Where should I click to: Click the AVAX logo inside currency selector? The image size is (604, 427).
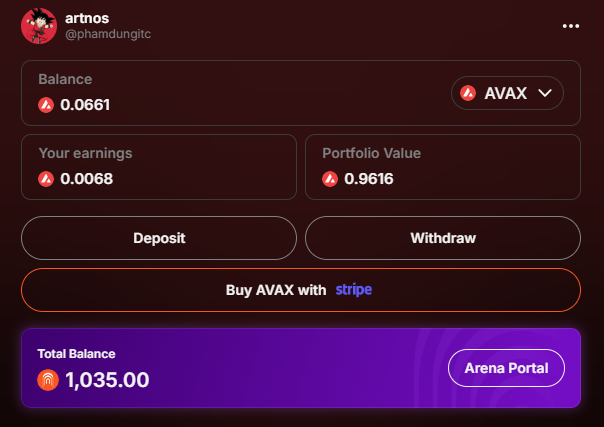tap(468, 93)
